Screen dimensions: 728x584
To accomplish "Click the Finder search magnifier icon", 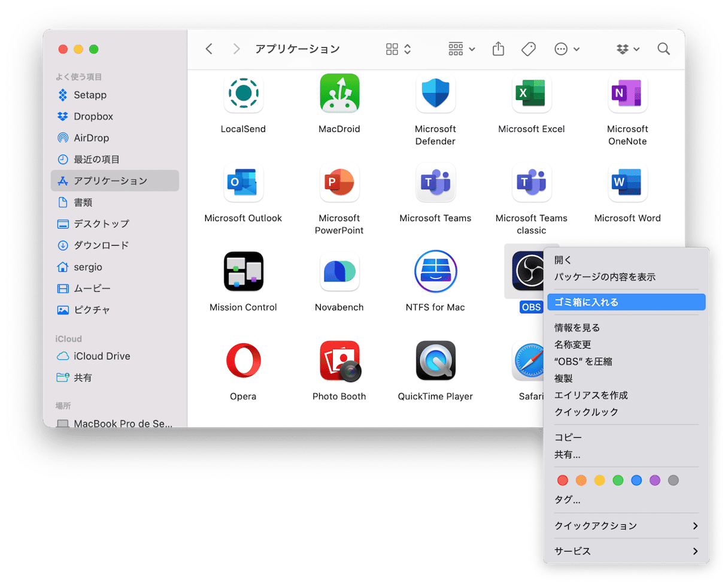I will pyautogui.click(x=663, y=49).
